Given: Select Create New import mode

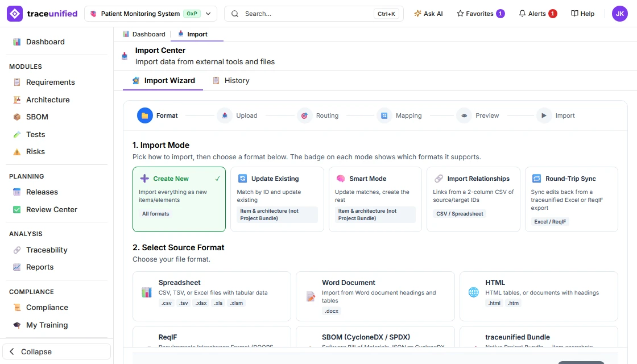Looking at the screenshot, I should [x=179, y=200].
